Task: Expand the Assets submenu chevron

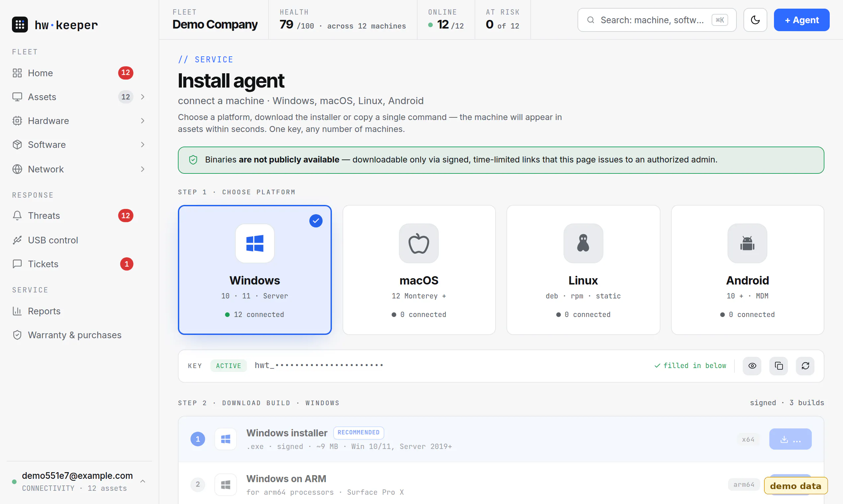Action: (x=143, y=97)
